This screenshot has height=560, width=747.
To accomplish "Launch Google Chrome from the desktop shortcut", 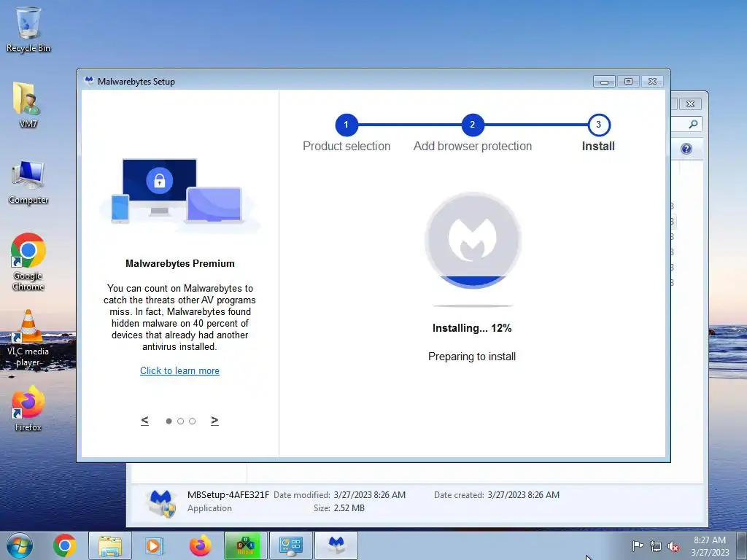I will click(28, 262).
